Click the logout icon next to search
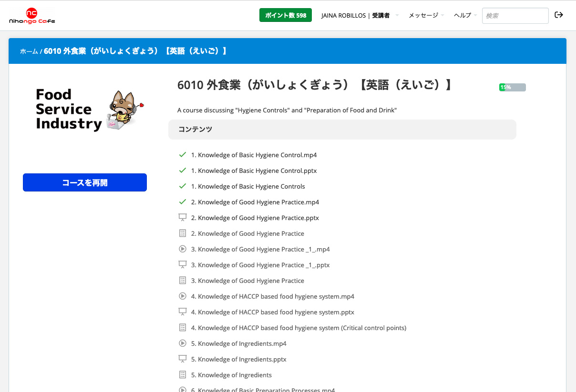576x392 pixels. (x=559, y=15)
